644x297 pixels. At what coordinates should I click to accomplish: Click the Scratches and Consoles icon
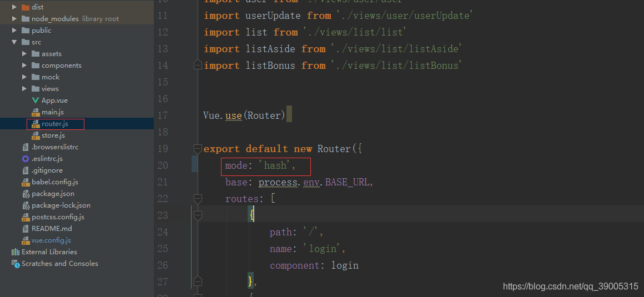click(x=16, y=264)
